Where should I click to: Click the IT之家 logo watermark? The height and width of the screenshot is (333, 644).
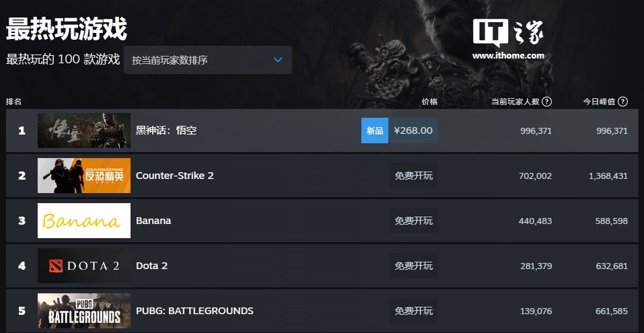click(507, 32)
